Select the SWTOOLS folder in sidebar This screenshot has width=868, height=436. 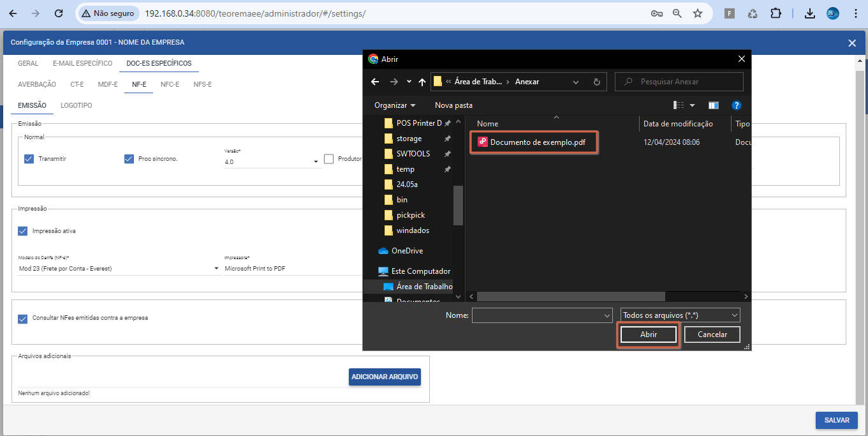pos(414,154)
